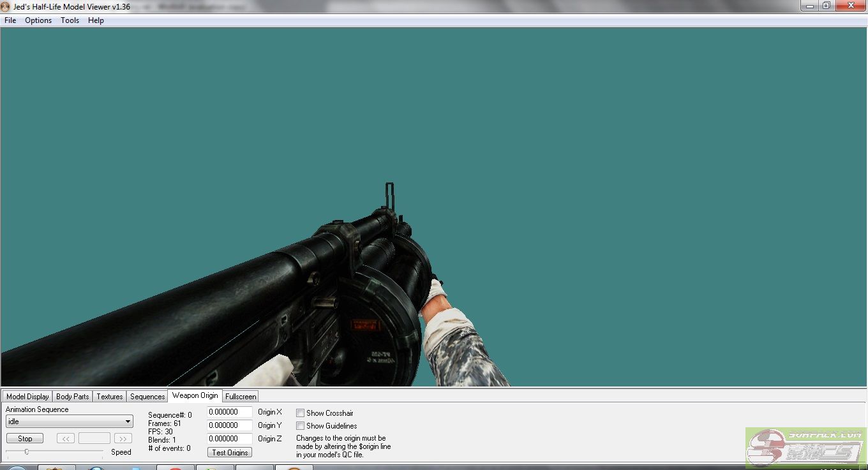The width and height of the screenshot is (868, 470).
Task: Switch to the Fullscreen tab
Action: click(x=241, y=397)
